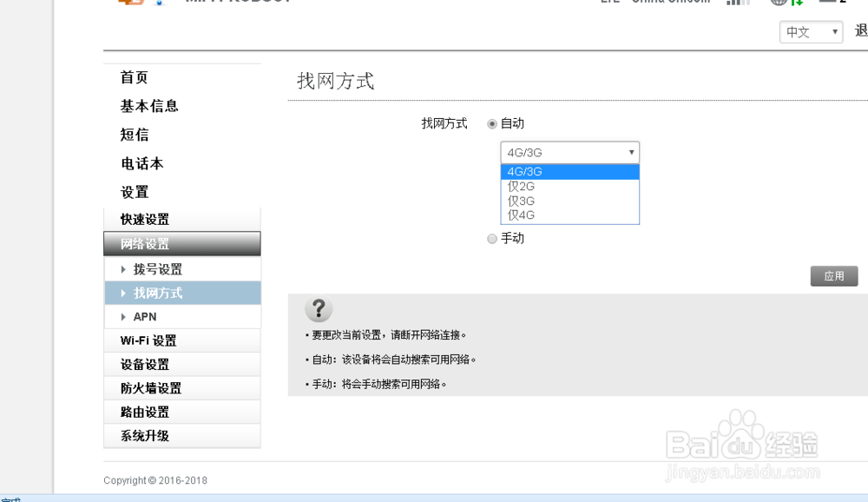Click the question mark help icon
This screenshot has height=502, width=868.
point(319,309)
